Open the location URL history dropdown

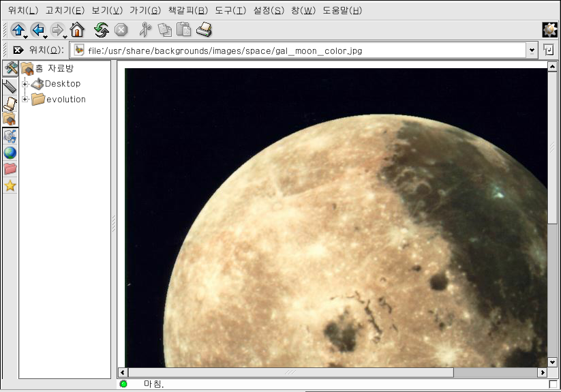coord(532,50)
